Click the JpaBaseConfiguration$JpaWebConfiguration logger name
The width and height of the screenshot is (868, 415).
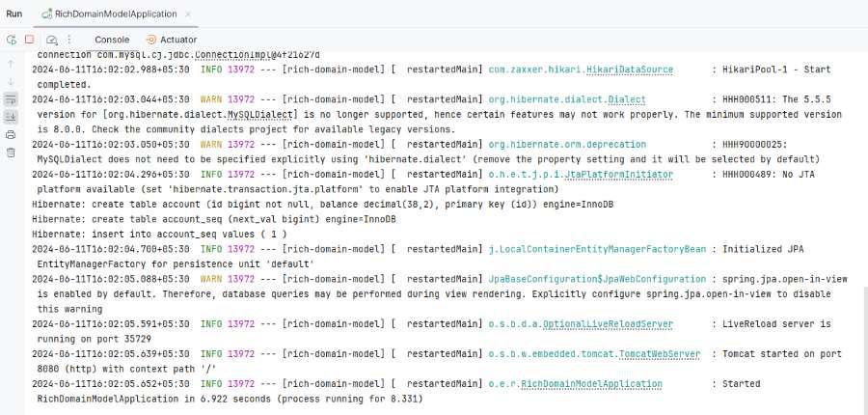point(597,279)
